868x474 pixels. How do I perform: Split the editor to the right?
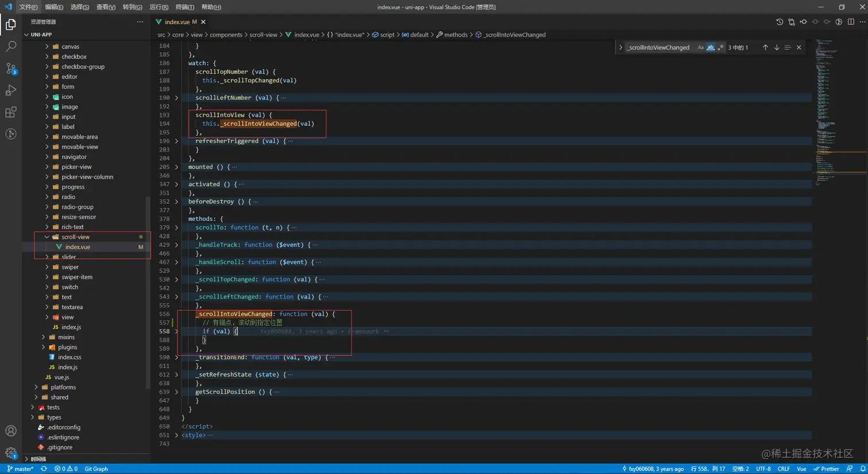click(x=851, y=22)
